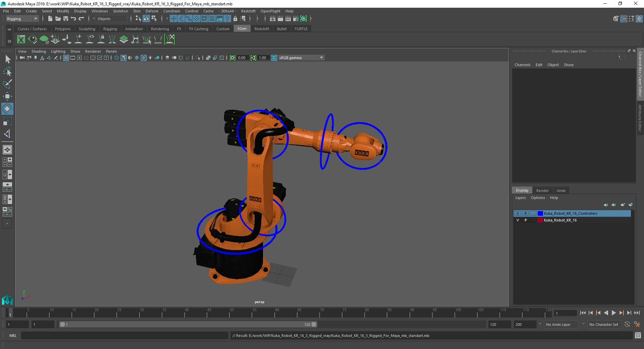Click XGen guide visibility eye icon
The image size is (644, 349).
tap(90, 40)
